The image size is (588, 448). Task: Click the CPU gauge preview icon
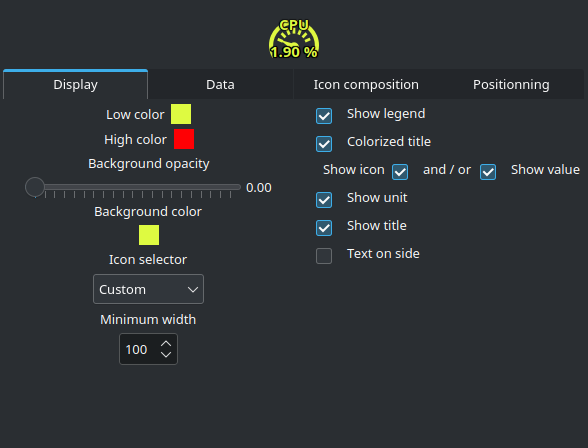click(x=294, y=39)
